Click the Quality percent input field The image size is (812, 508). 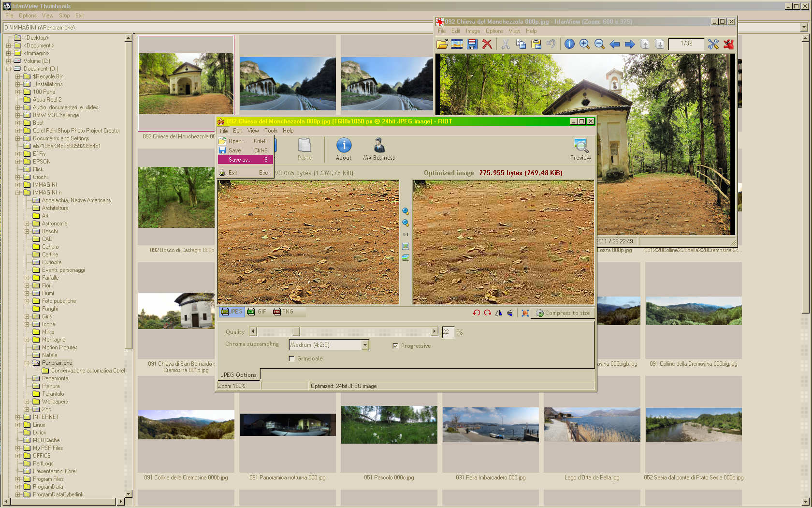[448, 332]
